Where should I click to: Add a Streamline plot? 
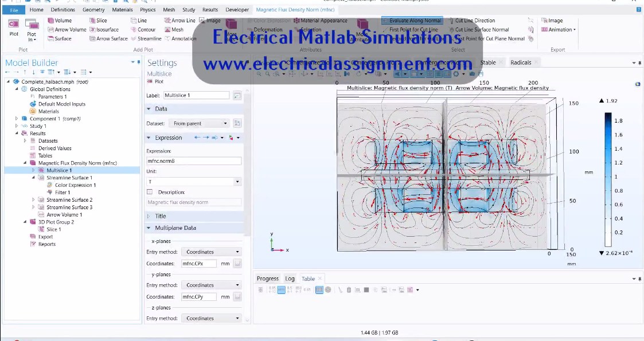(146, 38)
